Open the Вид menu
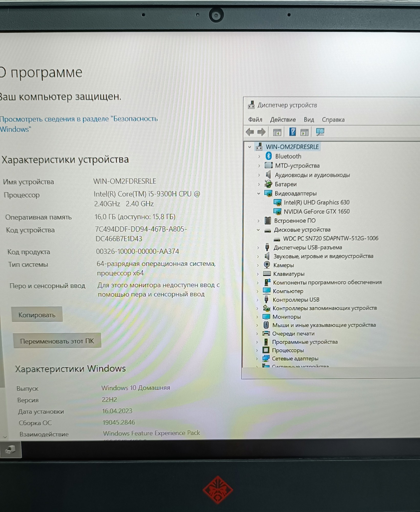Viewport: 420px width, 512px height. [309, 120]
